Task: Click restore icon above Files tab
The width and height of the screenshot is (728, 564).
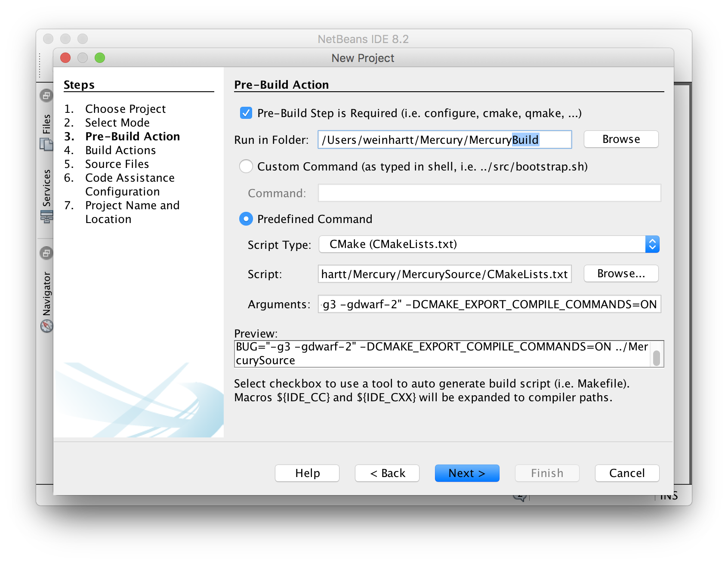Action: [46, 95]
